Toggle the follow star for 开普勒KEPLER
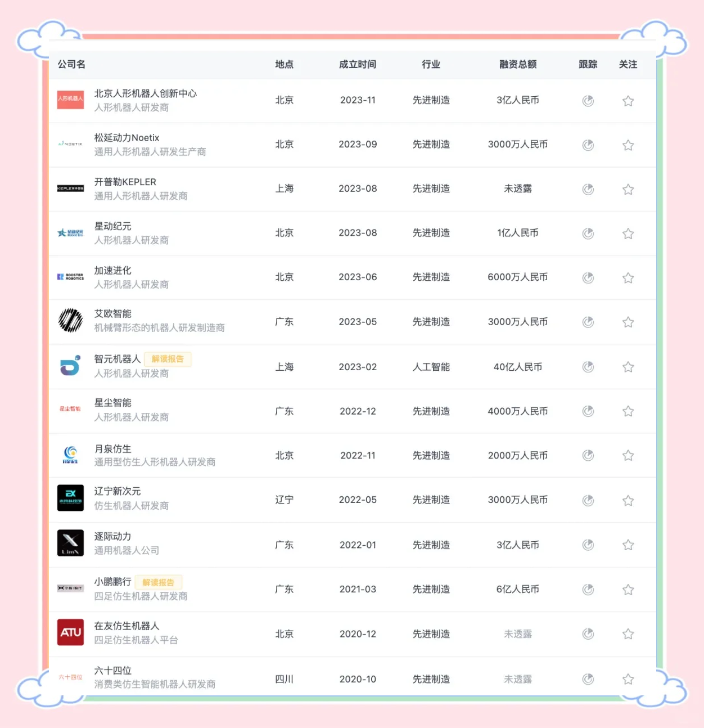This screenshot has width=704, height=728. tap(628, 189)
